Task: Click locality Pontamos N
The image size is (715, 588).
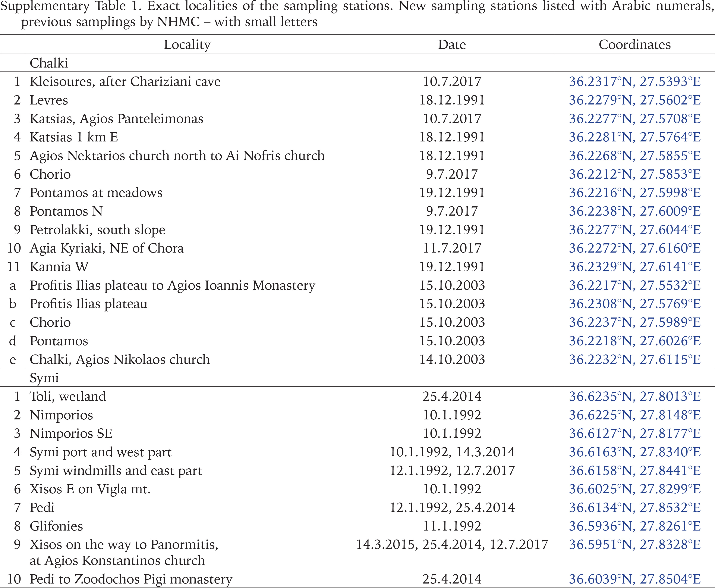Action: [x=66, y=211]
